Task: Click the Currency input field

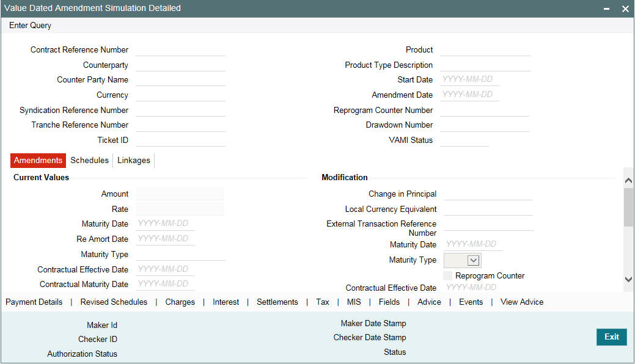Action: tap(181, 95)
